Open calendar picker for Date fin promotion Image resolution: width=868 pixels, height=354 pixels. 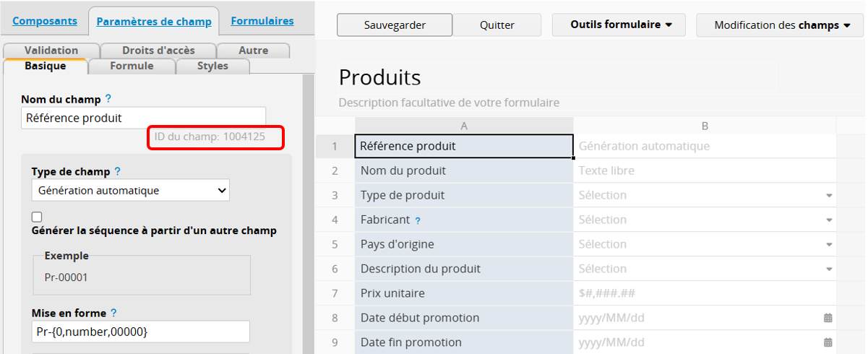point(828,342)
